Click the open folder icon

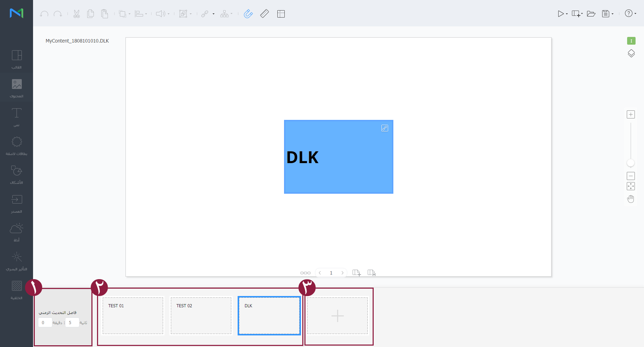click(x=591, y=14)
